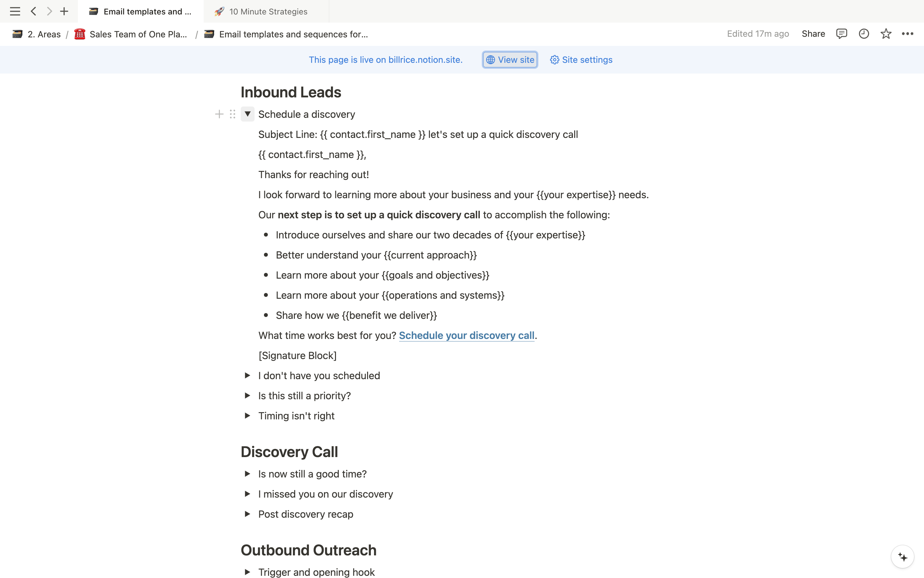Expand the Is this still a priority? toggle
Viewport: 924px width, 578px height.
tap(247, 396)
